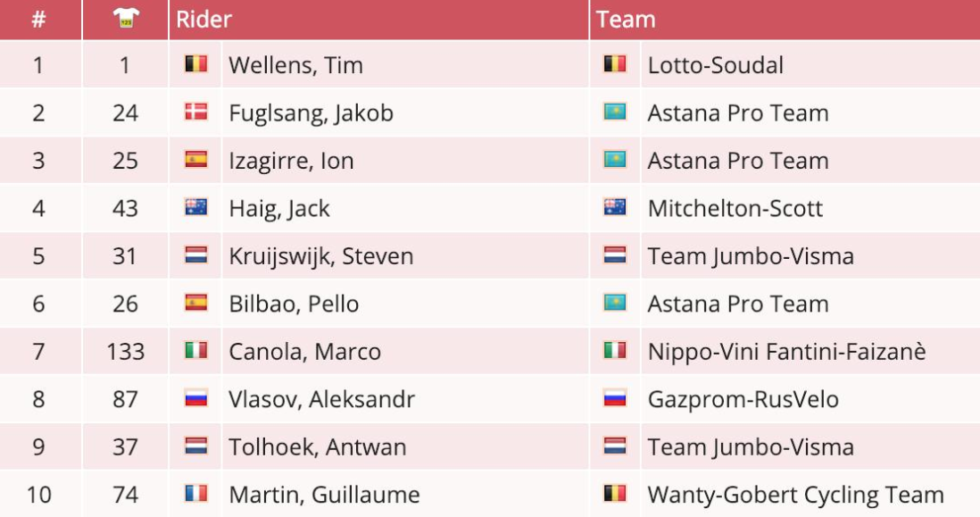Image resolution: width=980 pixels, height=517 pixels.
Task: Click the Australian flag next to Haig, Jack
Action: point(195,207)
